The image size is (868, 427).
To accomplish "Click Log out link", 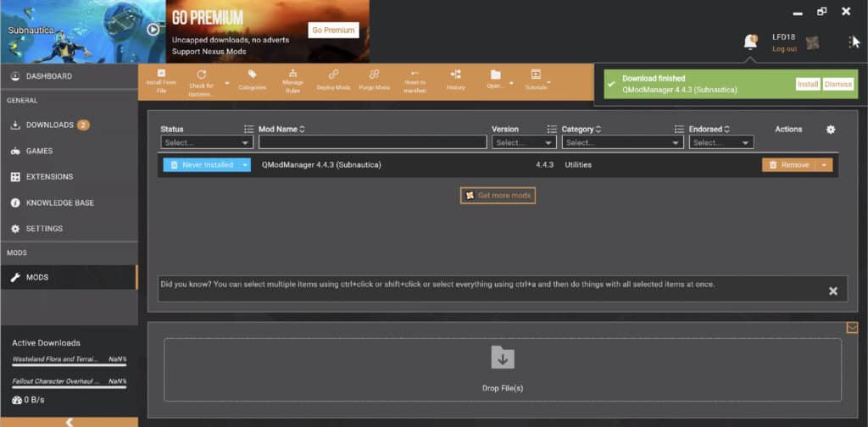I will pos(784,48).
